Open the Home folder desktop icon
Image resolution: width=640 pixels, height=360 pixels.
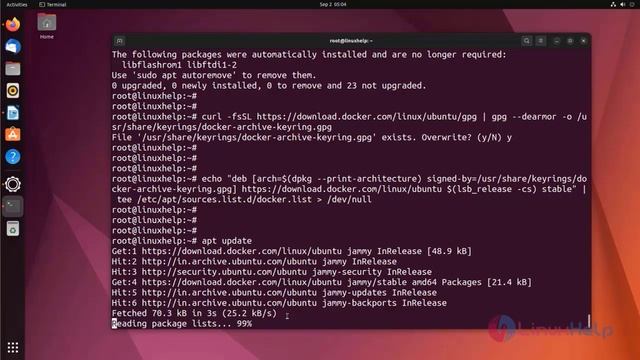coord(47,26)
